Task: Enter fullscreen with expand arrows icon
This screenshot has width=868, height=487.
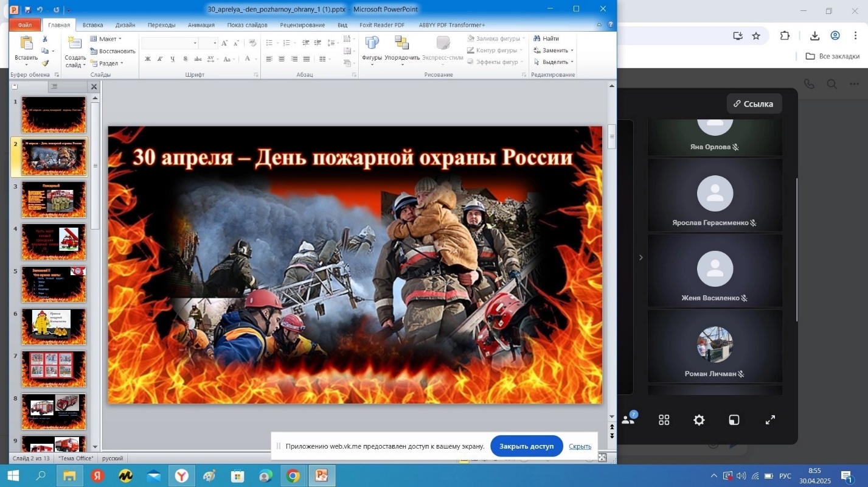Action: point(770,420)
